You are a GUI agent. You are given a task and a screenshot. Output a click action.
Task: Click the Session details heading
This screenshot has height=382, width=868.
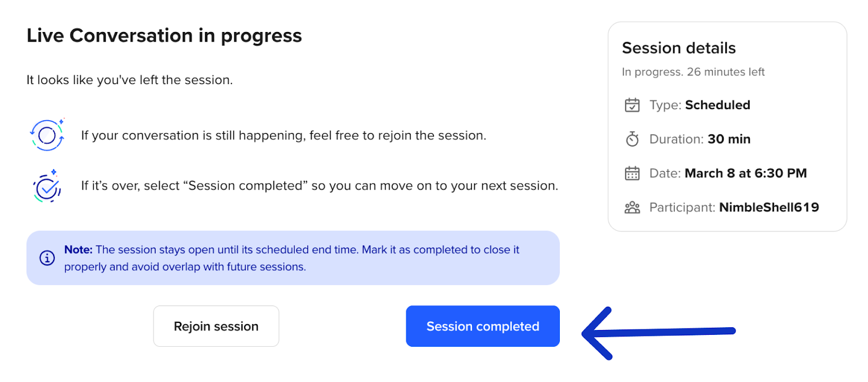(679, 48)
